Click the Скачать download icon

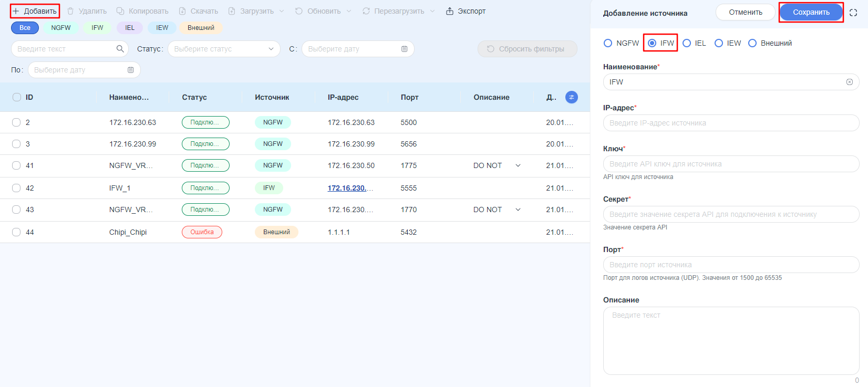point(182,11)
